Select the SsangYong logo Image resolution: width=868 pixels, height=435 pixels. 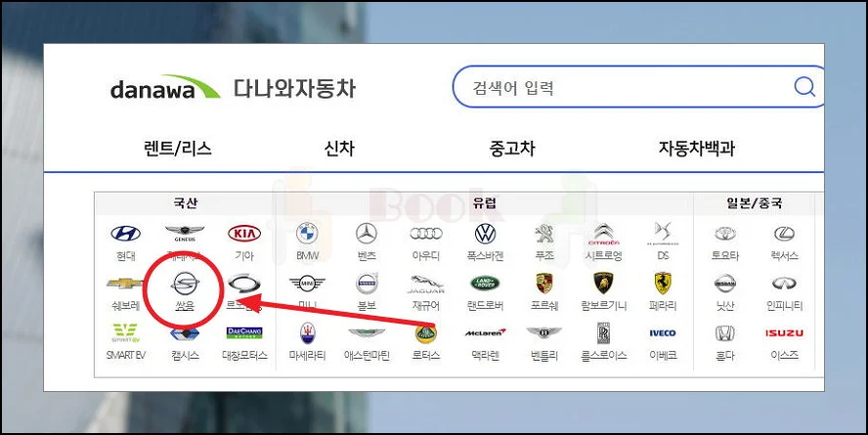pyautogui.click(x=185, y=283)
